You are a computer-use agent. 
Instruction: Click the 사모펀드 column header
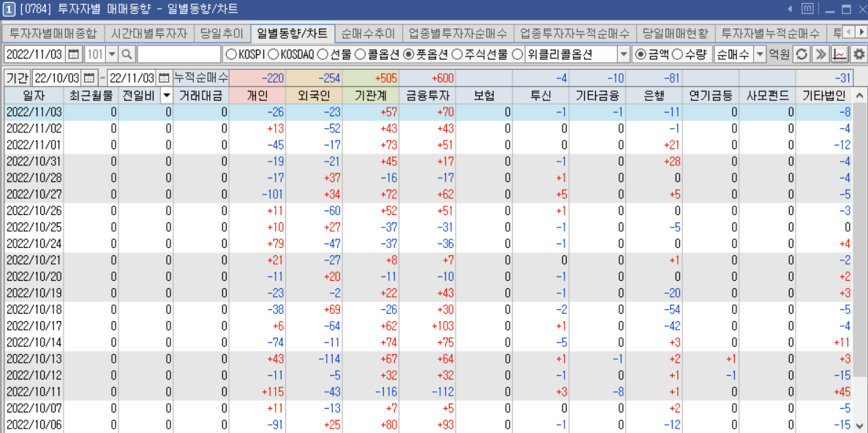coord(767,96)
